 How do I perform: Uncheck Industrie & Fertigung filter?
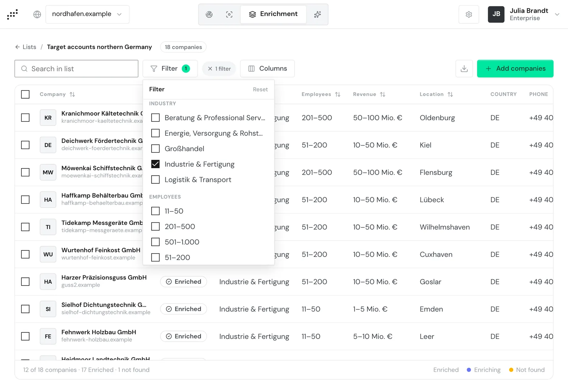[155, 164]
